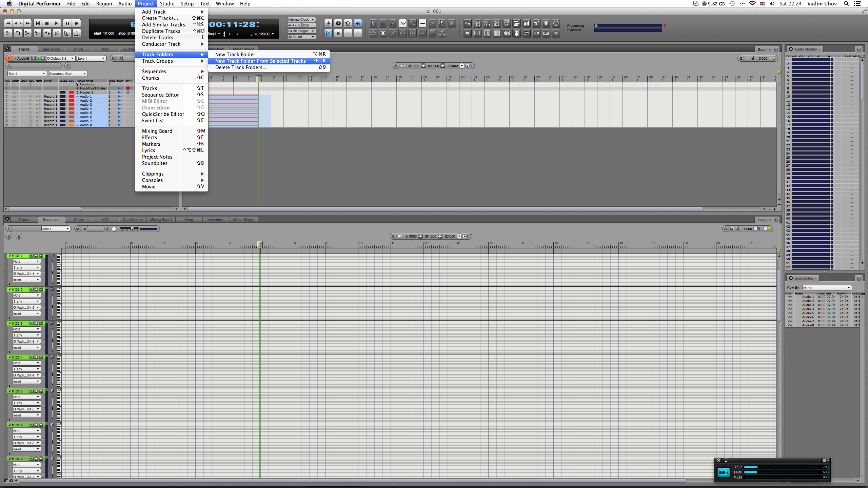The image size is (868, 488).
Task: Choose New Track Folder From Selected Tracks
Action: coord(260,61)
